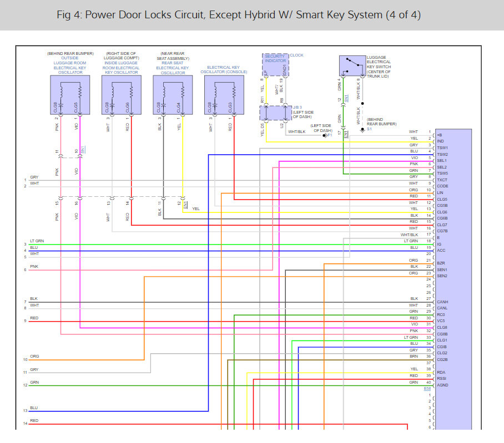Screen dimensions: 504x443
Task: Click the CG8B terminal label
Action: point(442,334)
